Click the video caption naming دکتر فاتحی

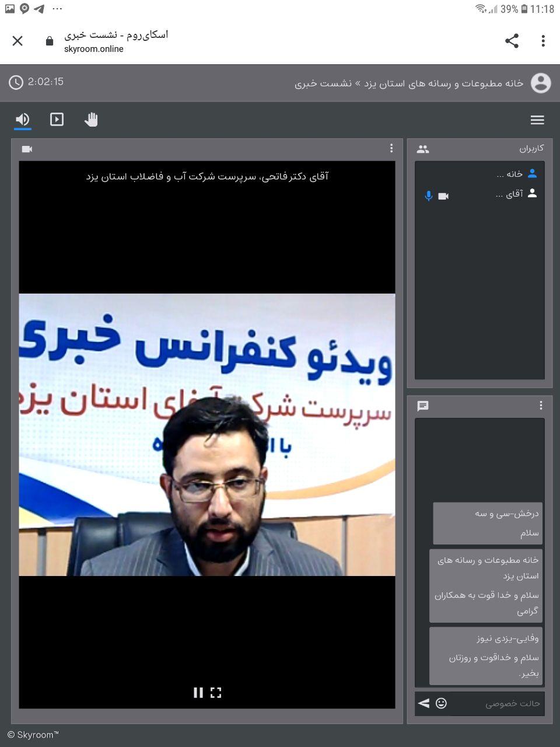(x=207, y=176)
